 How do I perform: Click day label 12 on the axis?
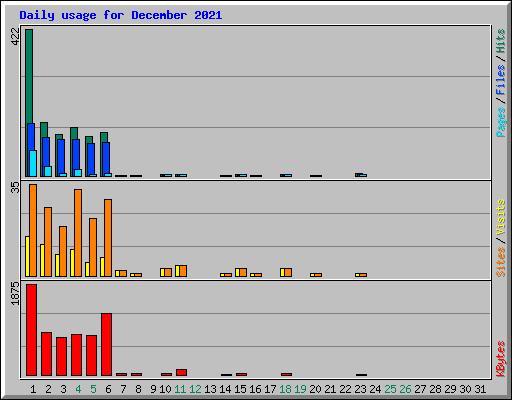(x=195, y=389)
